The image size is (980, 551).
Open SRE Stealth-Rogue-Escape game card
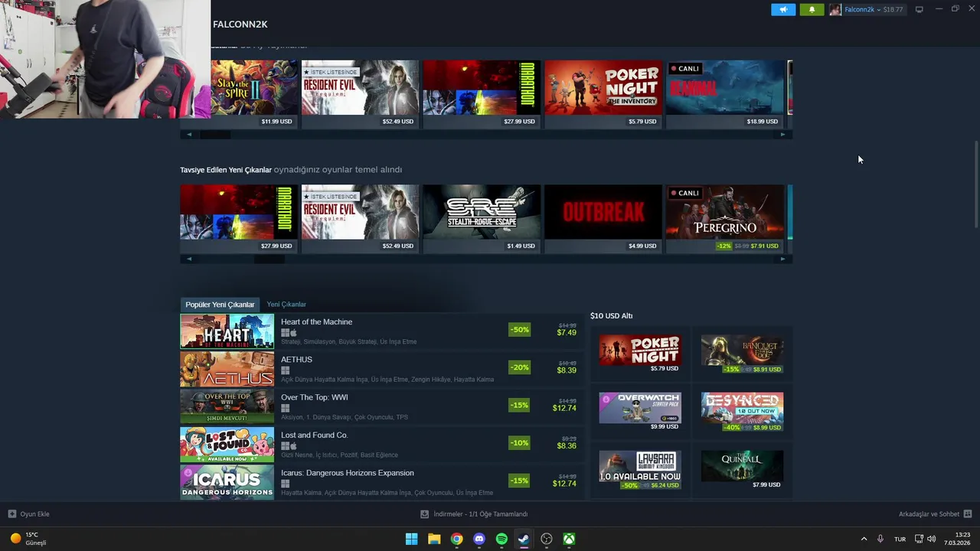pos(482,218)
